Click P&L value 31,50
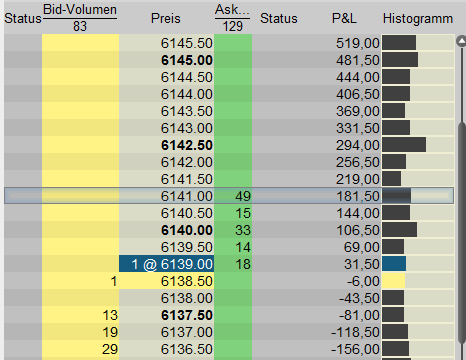The height and width of the screenshot is (360, 466). [x=362, y=264]
